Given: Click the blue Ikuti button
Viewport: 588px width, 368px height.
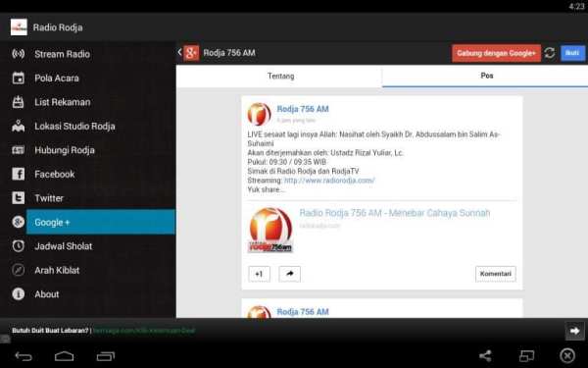Looking at the screenshot, I should 572,53.
